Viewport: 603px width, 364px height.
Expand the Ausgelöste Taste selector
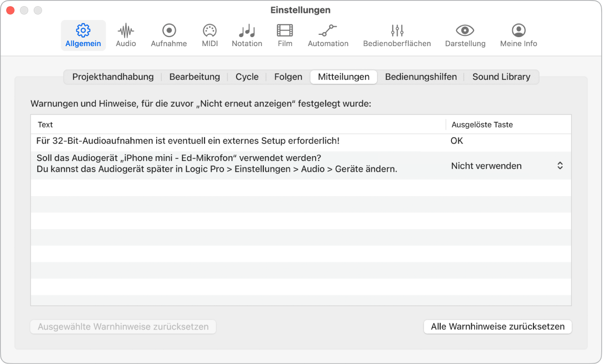pos(559,166)
